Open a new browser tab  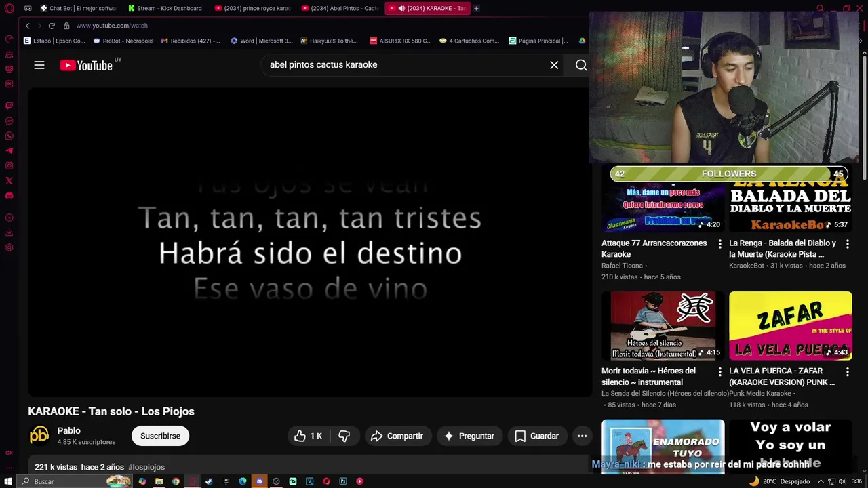tap(476, 8)
